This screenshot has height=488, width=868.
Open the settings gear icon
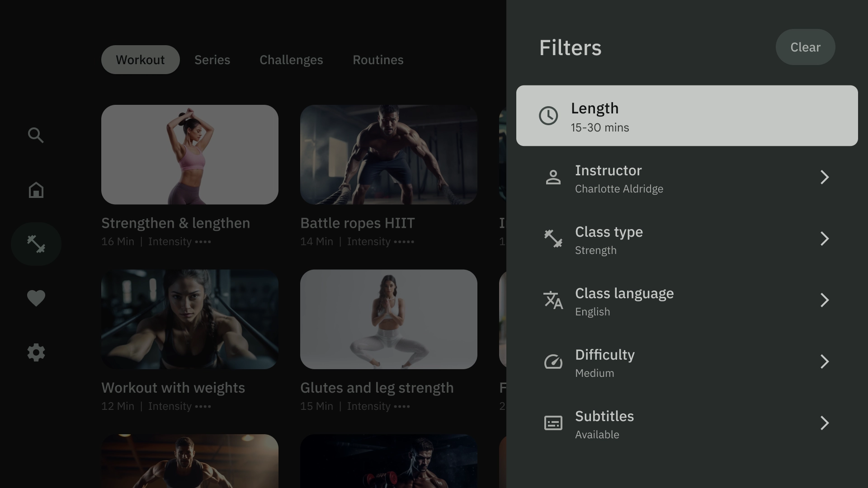click(x=36, y=353)
